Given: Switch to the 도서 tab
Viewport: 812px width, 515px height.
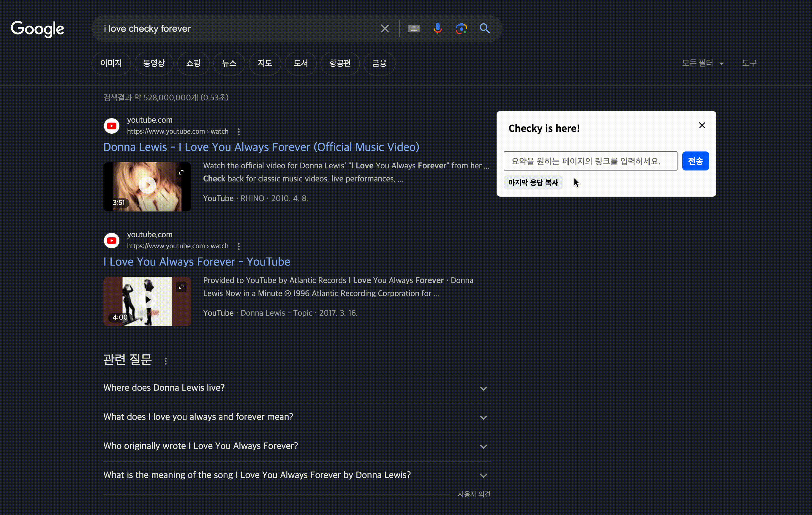Looking at the screenshot, I should [301, 63].
